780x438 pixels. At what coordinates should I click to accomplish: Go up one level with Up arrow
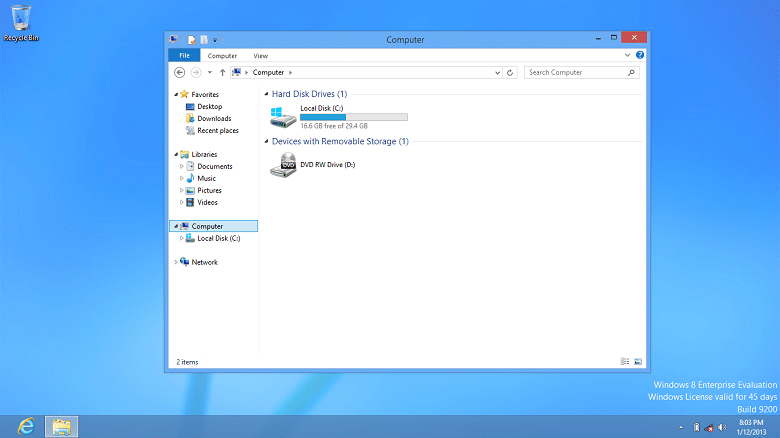pos(222,73)
